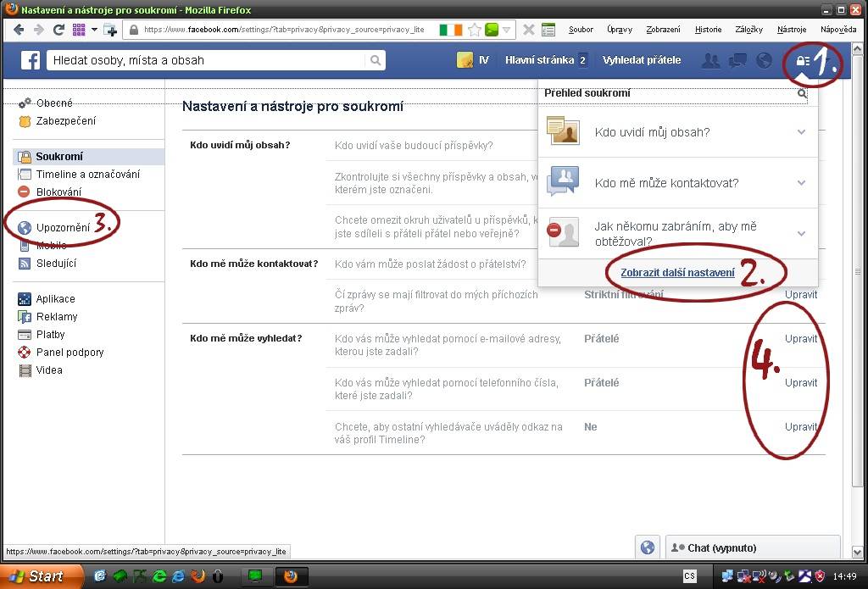The height and width of the screenshot is (589, 868).
Task: Open the Historie menu
Action: 708,30
